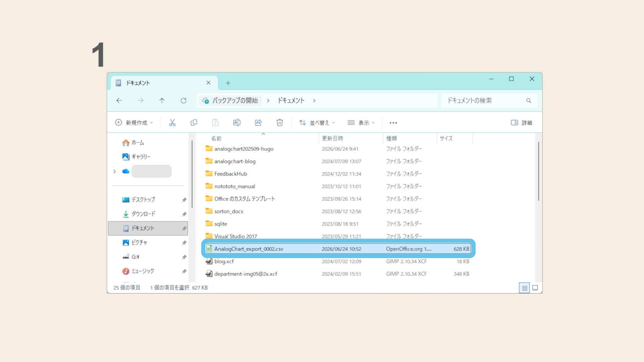Click the Paste clipboard icon
644x362 pixels.
click(215, 123)
